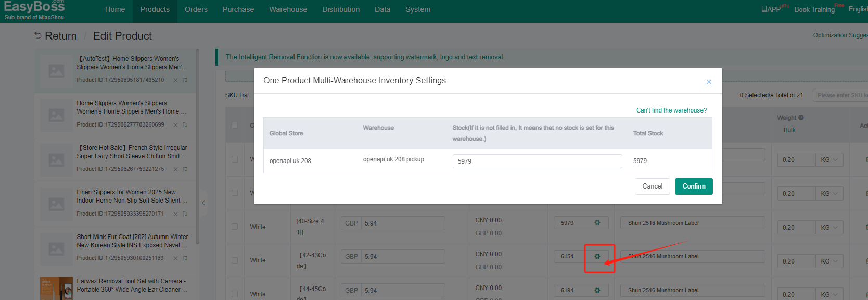The image size is (868, 300).
Task: Open KG unit dropdown in first SKU row
Action: pyautogui.click(x=829, y=160)
